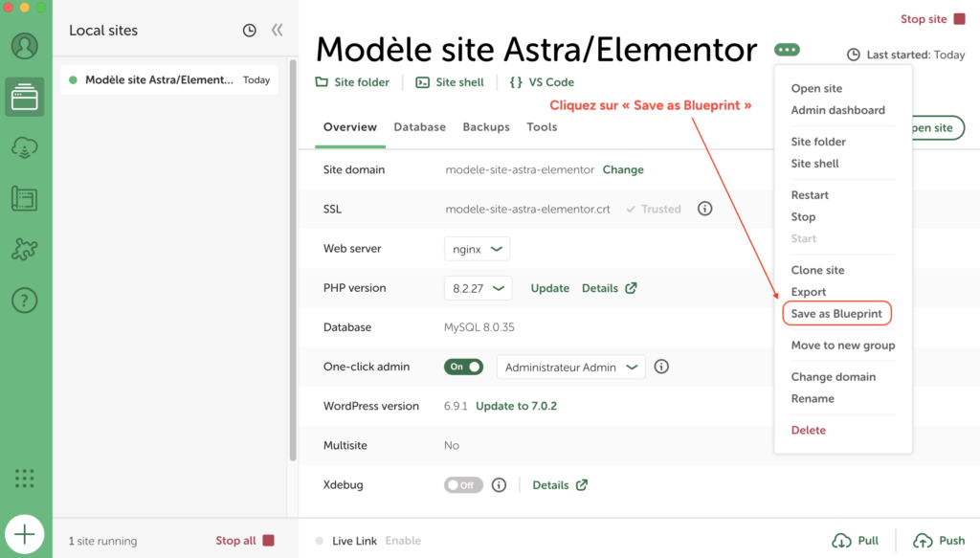The height and width of the screenshot is (558, 980).
Task: Click the Stop all red square icon
Action: tap(268, 541)
